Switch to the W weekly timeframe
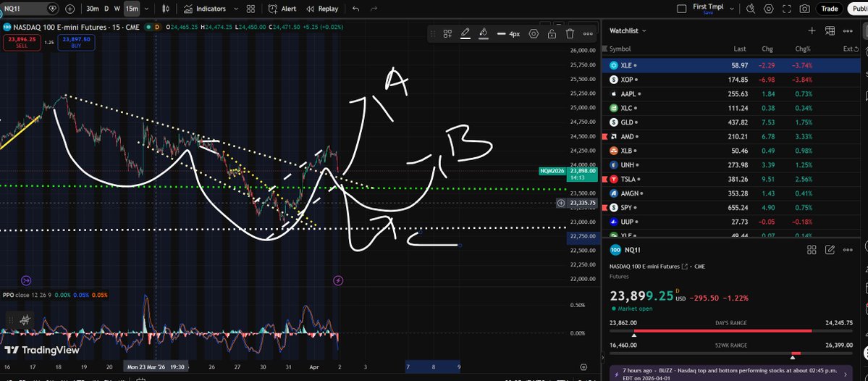Screen dimensions: 868x381 117,9
